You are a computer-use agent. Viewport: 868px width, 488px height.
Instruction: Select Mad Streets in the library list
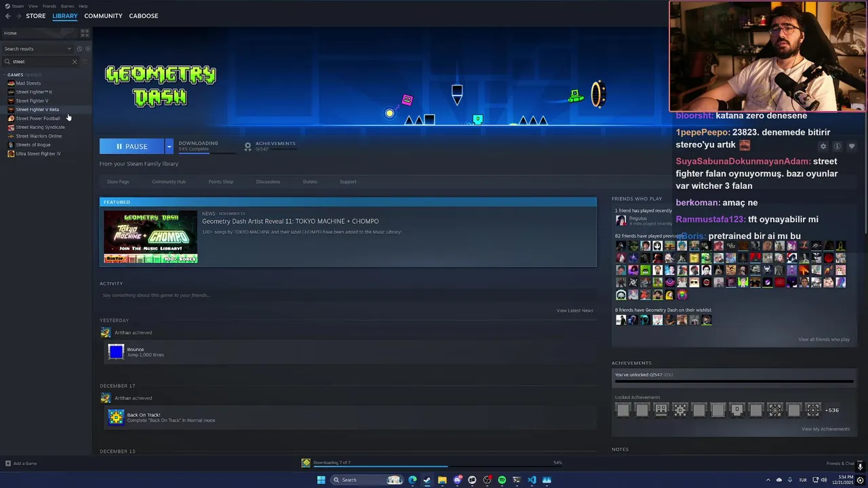point(28,83)
